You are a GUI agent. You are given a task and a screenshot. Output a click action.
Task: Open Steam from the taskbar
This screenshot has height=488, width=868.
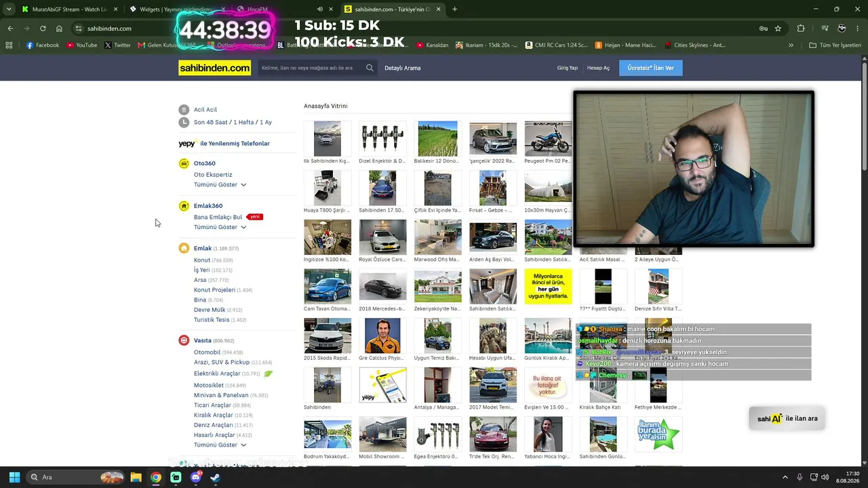216,477
